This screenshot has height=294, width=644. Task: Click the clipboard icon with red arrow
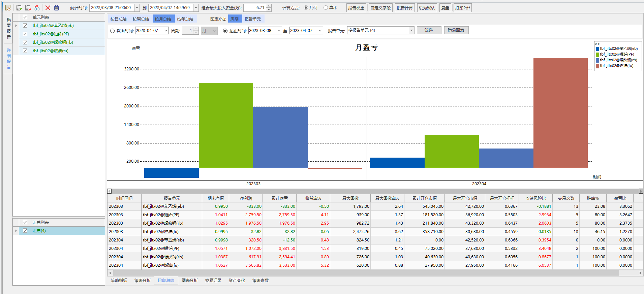(x=28, y=8)
